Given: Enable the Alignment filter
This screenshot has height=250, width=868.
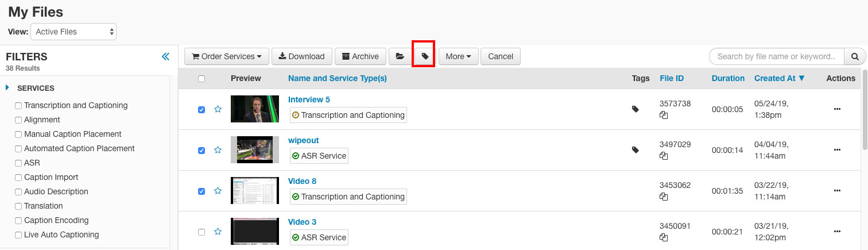Looking at the screenshot, I should click(x=18, y=120).
